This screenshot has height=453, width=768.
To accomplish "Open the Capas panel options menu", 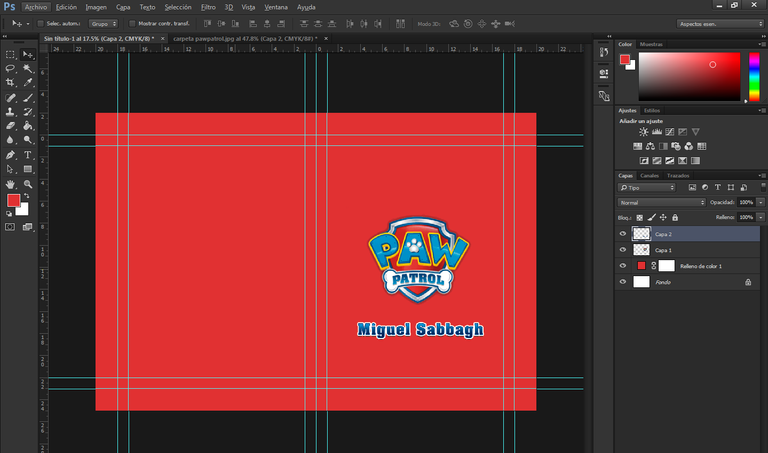I will tap(762, 175).
